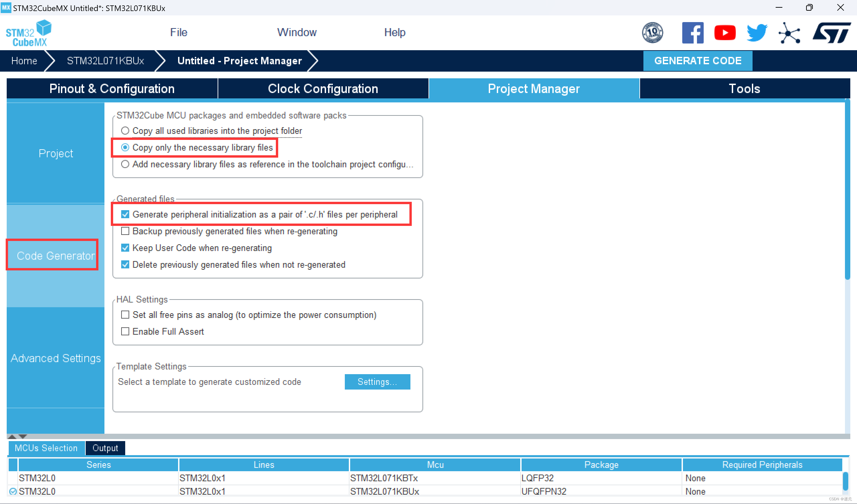Toggle 'Delete previously generated files' checkbox
Viewport: 857px width, 504px height.
125,264
